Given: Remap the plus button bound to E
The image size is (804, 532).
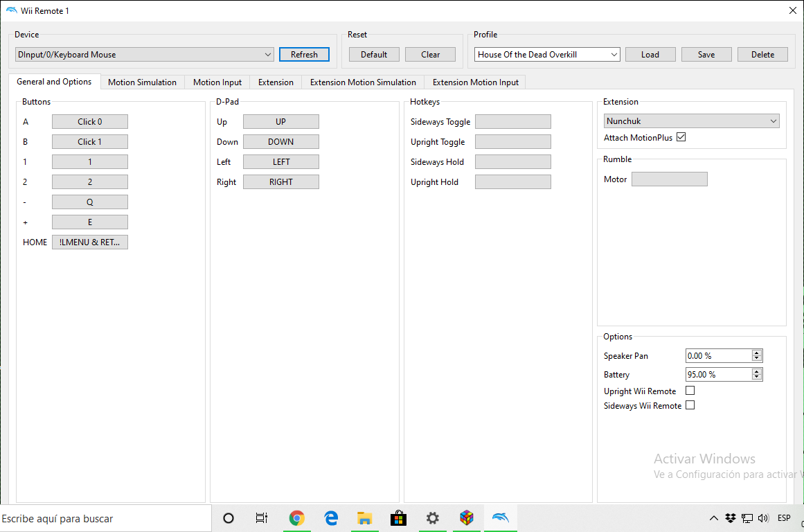Looking at the screenshot, I should coord(90,222).
